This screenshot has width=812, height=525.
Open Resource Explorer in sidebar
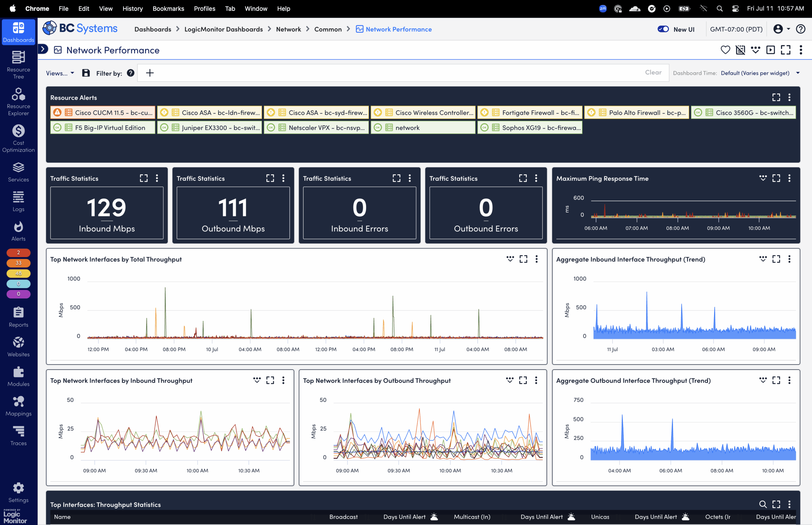coord(18,102)
